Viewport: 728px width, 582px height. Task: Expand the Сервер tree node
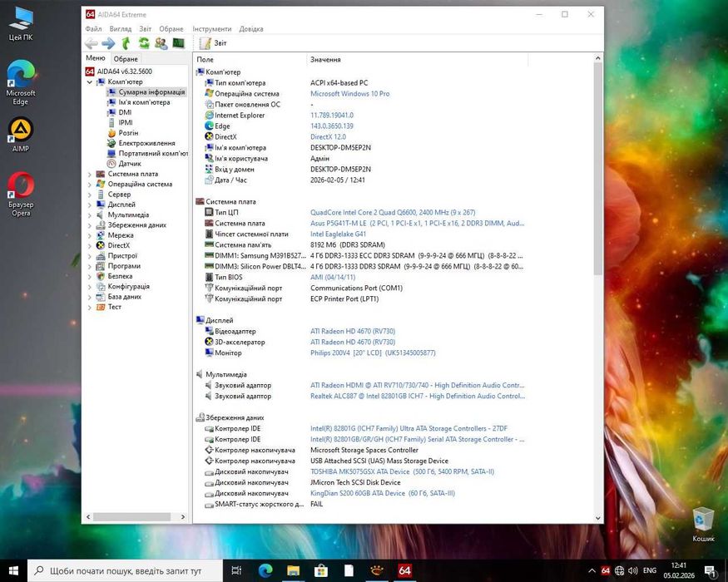tap(90, 195)
